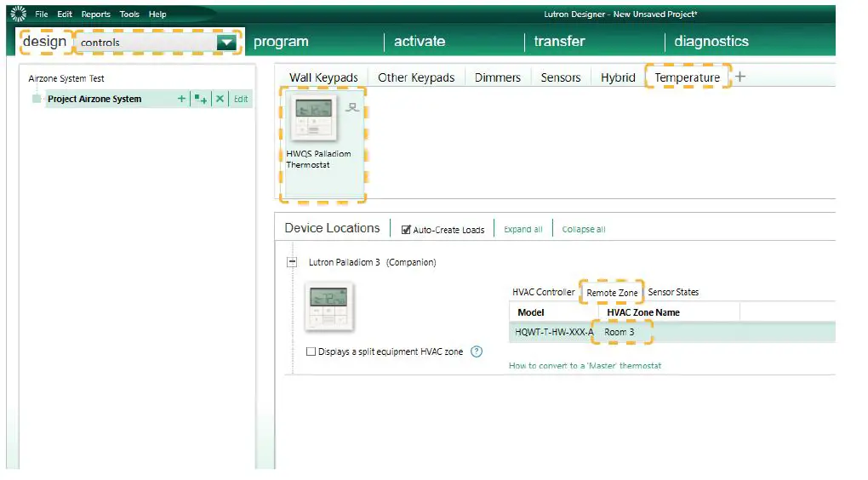This screenshot has width=868, height=480.
Task: Click the Lutron Palladiom 3 thermostat image
Action: tap(328, 306)
